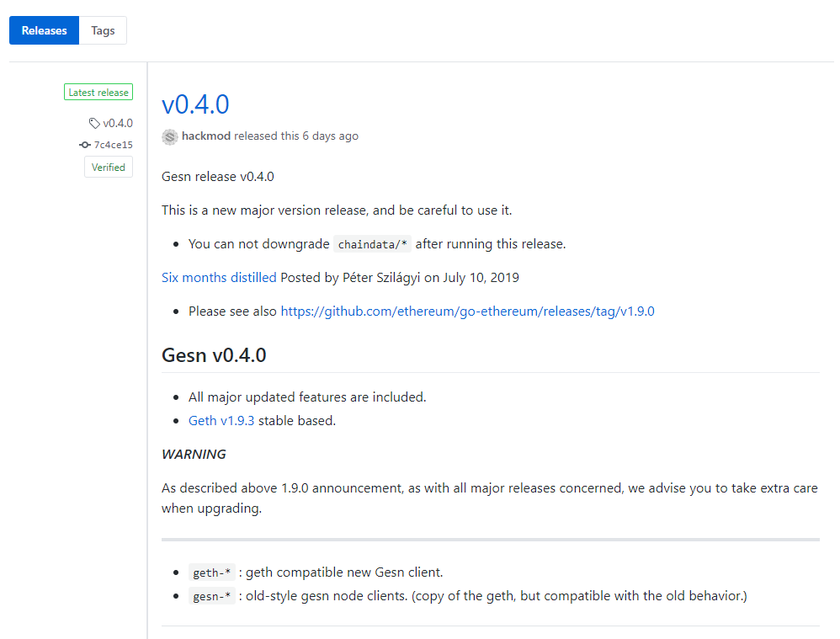Image resolution: width=840 pixels, height=639 pixels.
Task: Follow the go-ethereum v1.9.0 release URL
Action: [x=467, y=312]
